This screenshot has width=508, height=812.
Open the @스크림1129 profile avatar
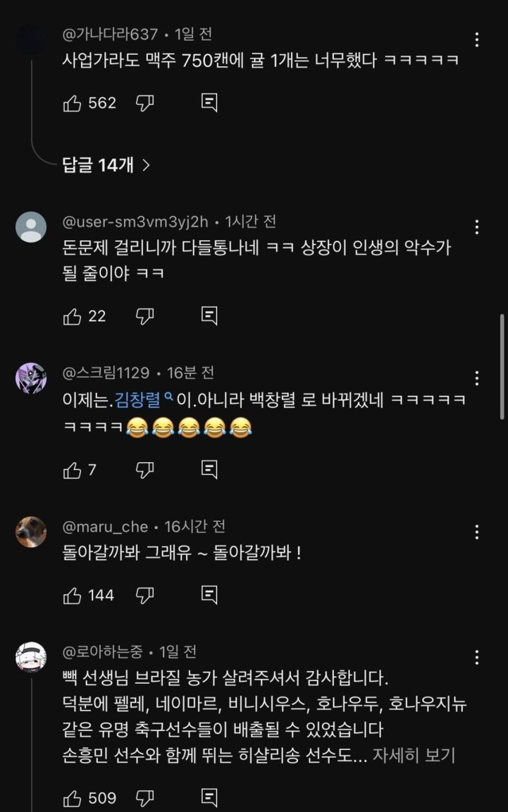pyautogui.click(x=30, y=378)
